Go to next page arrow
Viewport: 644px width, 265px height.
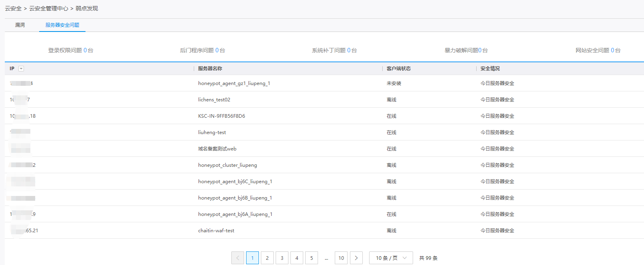click(356, 258)
